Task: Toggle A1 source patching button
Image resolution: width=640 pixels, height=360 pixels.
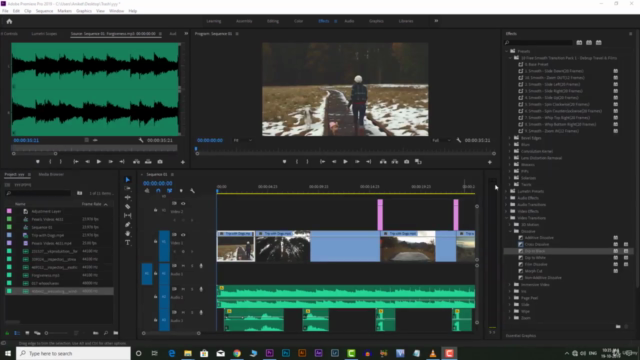Action: click(x=147, y=273)
